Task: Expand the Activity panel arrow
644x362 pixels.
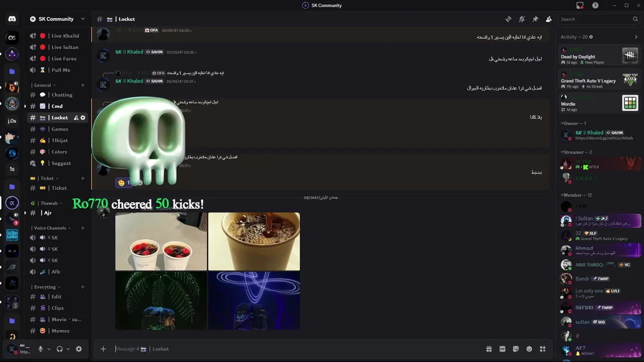Action: click(635, 37)
